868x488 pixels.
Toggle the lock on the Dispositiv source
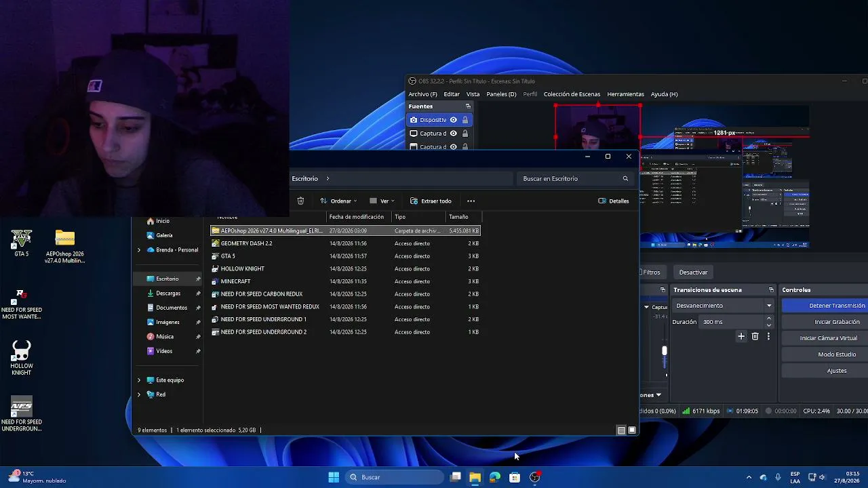click(x=465, y=120)
